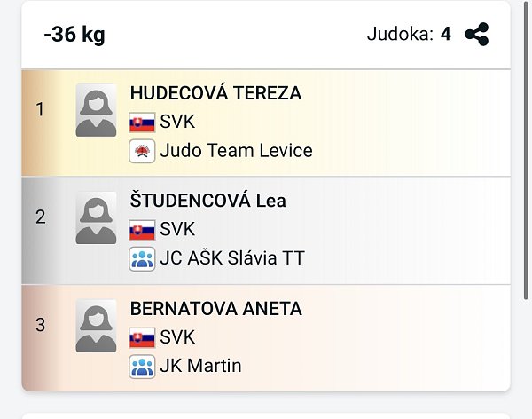Click the Judo Team Levice club logo

142,151
